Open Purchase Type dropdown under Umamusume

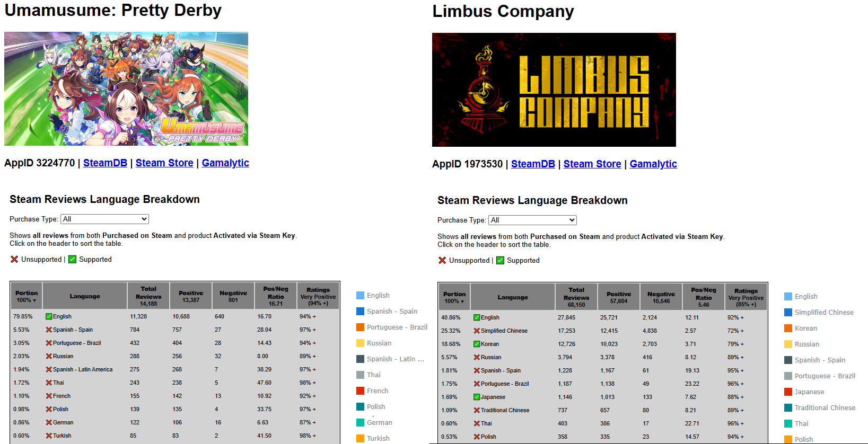point(104,219)
